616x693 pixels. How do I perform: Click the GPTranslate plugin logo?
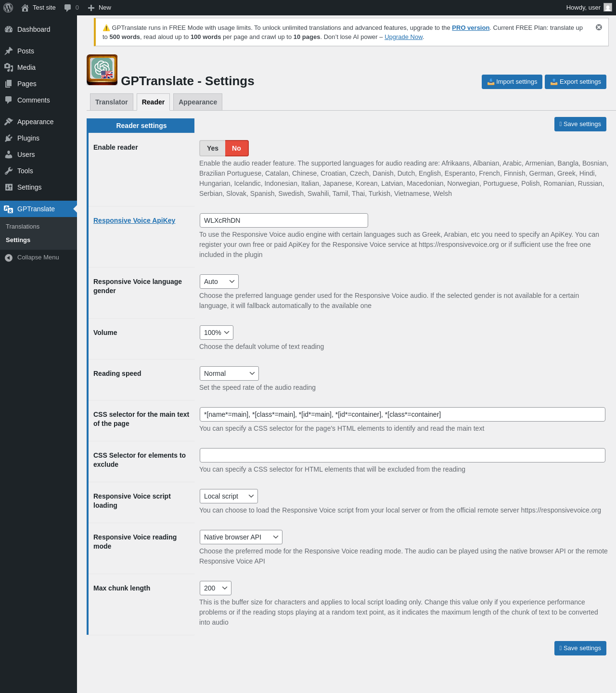pyautogui.click(x=102, y=70)
